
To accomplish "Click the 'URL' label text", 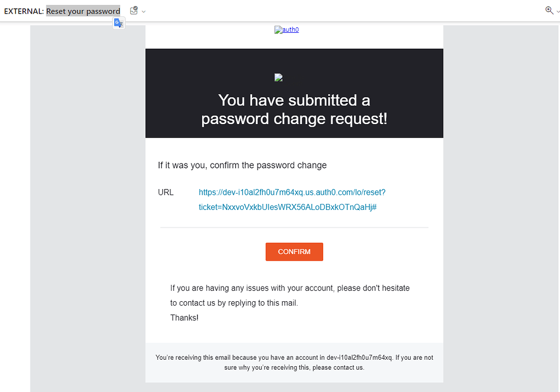I will point(166,192).
